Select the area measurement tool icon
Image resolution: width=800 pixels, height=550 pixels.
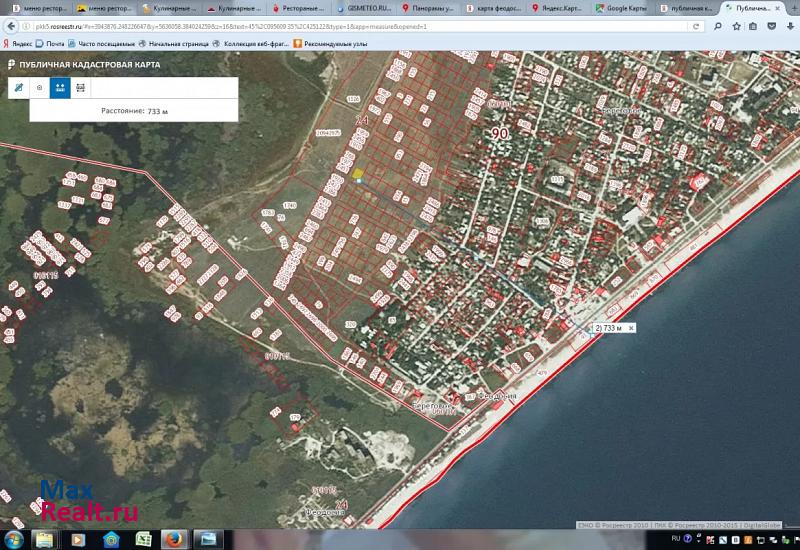[81, 87]
